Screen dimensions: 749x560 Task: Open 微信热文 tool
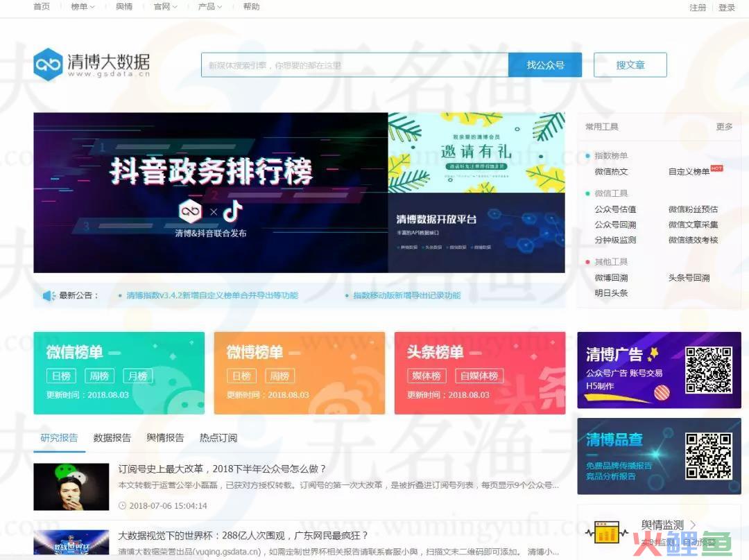tap(611, 171)
